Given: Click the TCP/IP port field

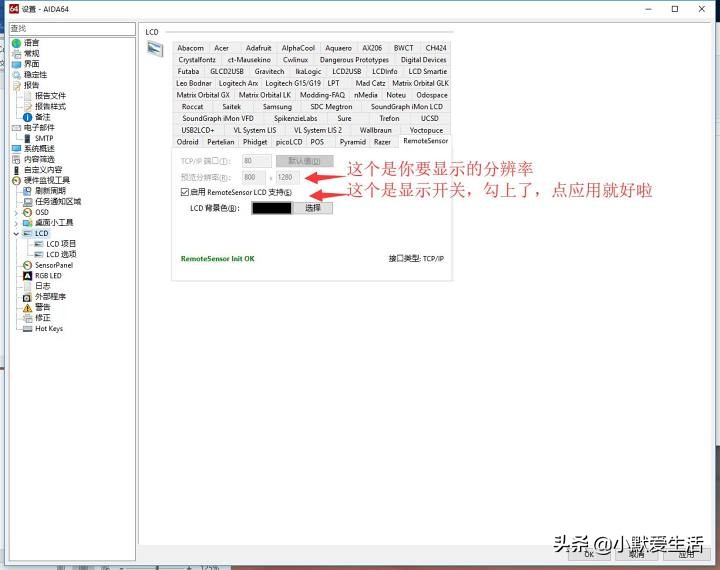Looking at the screenshot, I should (x=257, y=161).
